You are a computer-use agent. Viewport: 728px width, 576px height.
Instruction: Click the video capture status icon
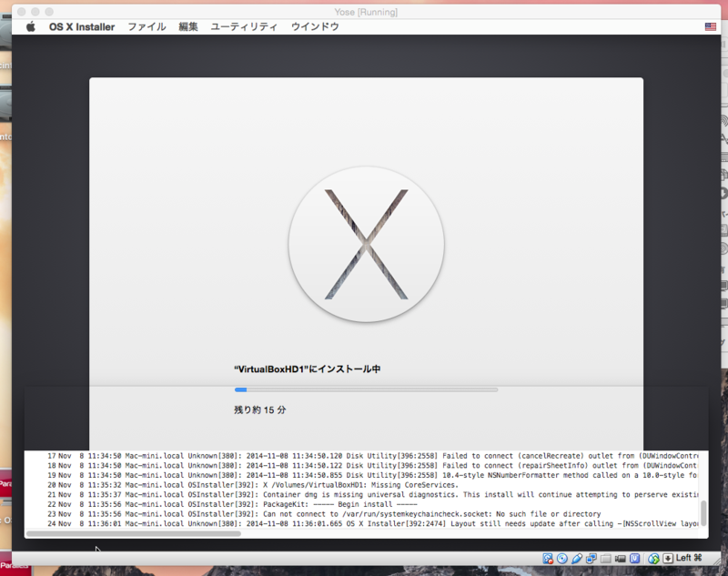coord(621,559)
